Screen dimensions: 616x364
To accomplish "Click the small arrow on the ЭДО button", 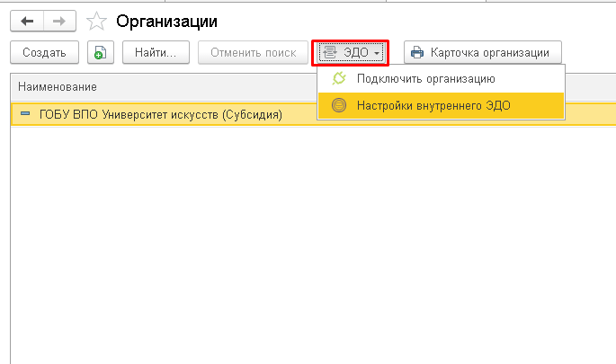I will point(378,53).
